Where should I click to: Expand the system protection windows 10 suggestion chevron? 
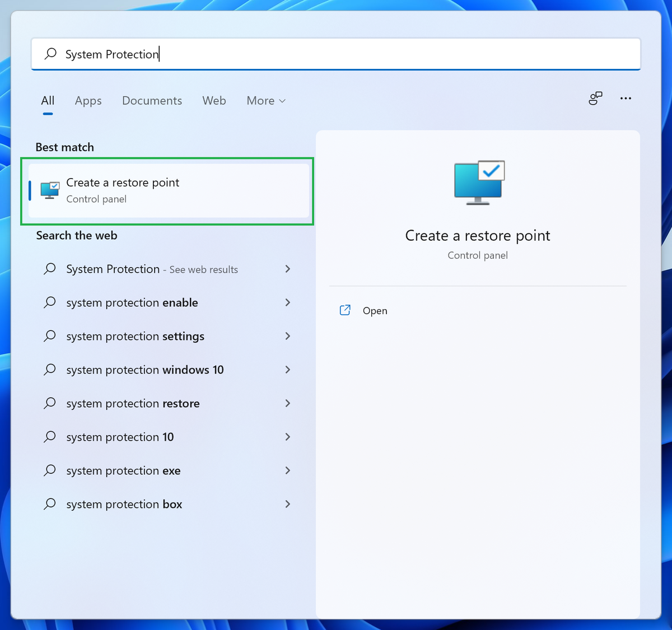pos(287,370)
